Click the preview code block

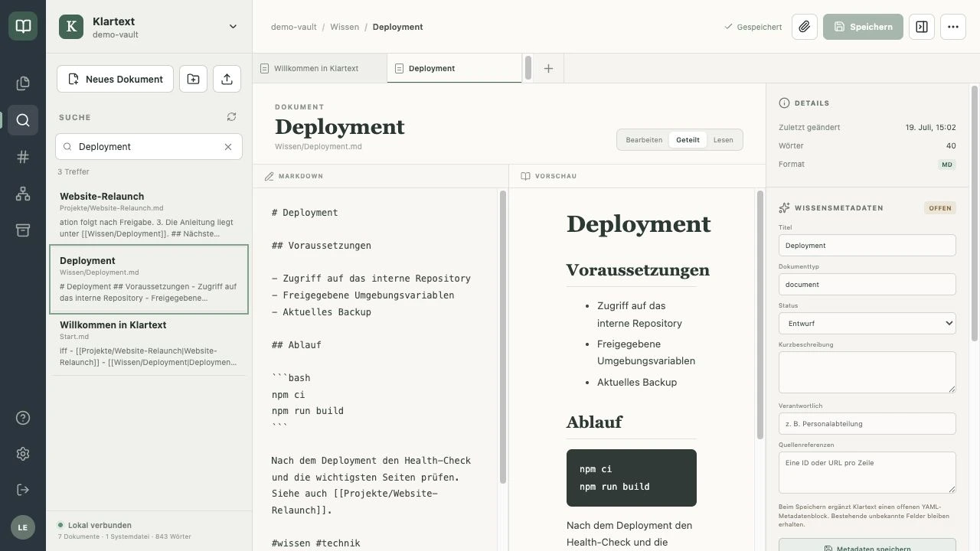click(632, 478)
